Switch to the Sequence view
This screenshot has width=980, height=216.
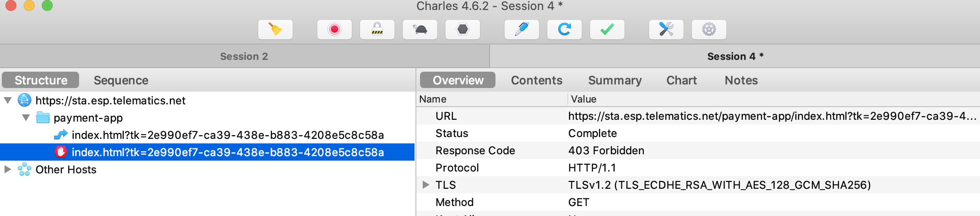[x=121, y=80]
